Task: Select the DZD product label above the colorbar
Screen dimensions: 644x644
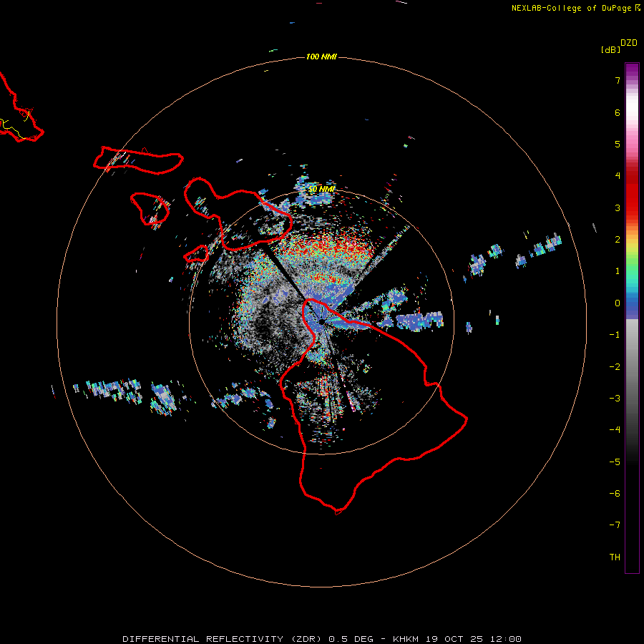Action: coord(629,43)
